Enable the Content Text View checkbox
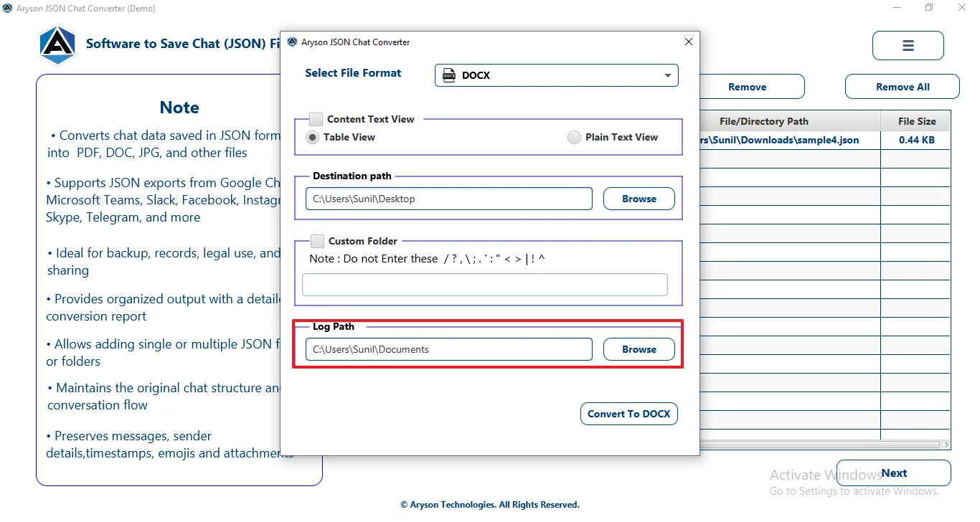The image size is (980, 522). click(316, 119)
